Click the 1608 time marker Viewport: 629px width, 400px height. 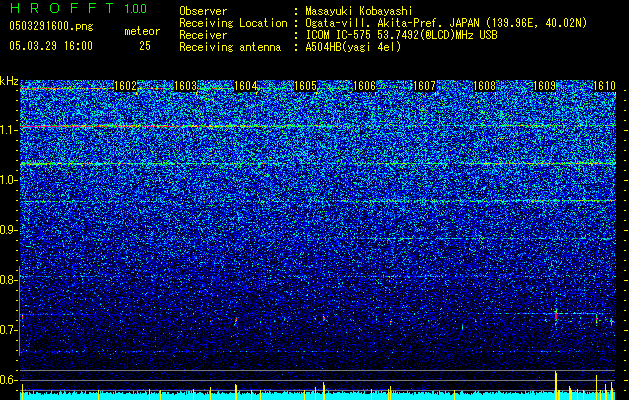[485, 86]
